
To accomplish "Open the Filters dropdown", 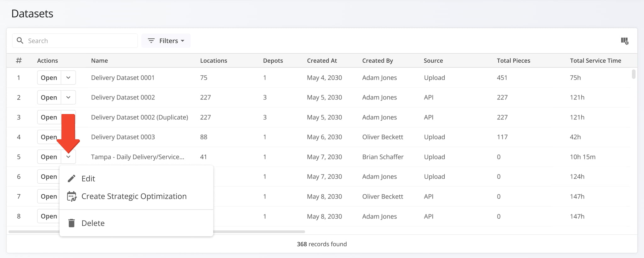I will (x=166, y=41).
